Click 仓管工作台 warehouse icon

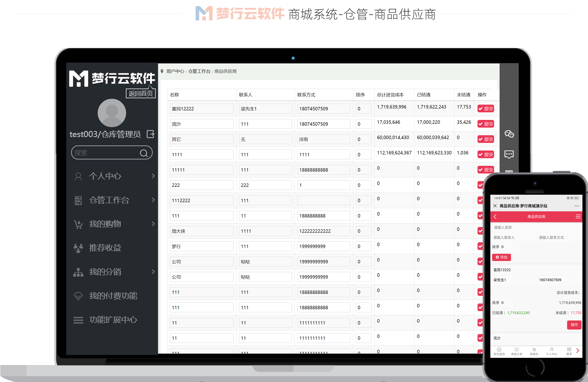[78, 200]
